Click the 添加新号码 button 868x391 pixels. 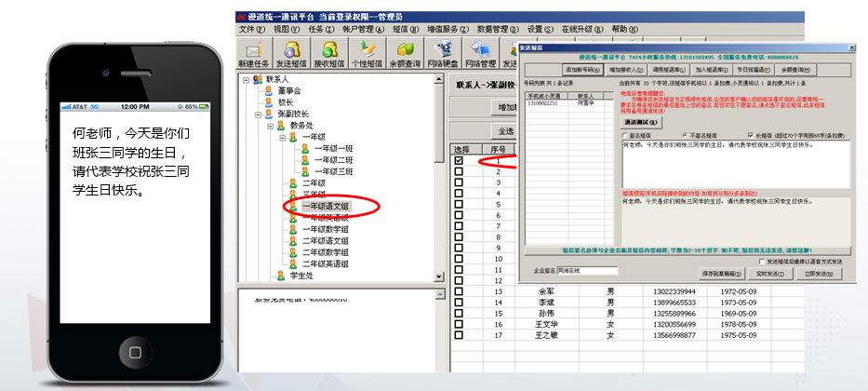click(581, 70)
